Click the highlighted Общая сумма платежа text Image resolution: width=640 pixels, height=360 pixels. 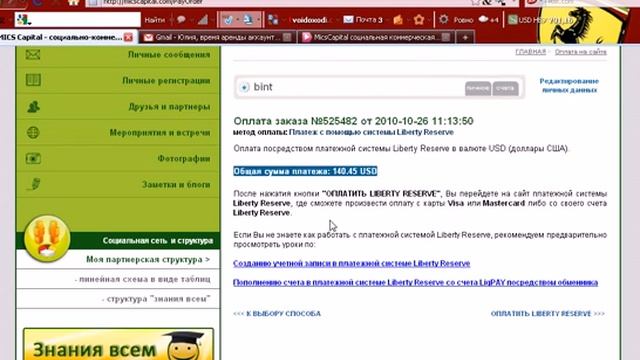click(305, 171)
